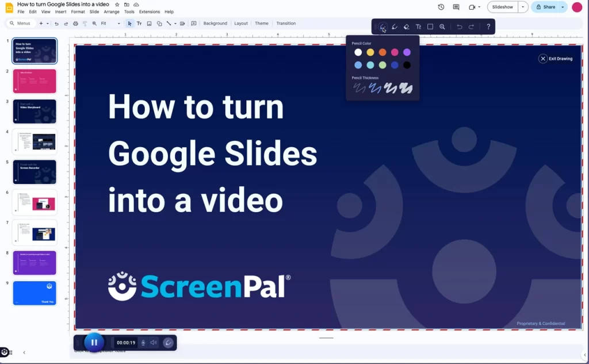This screenshot has width=589, height=364.
Task: Click the zoom tool in drawing toolbar
Action: pyautogui.click(x=442, y=26)
